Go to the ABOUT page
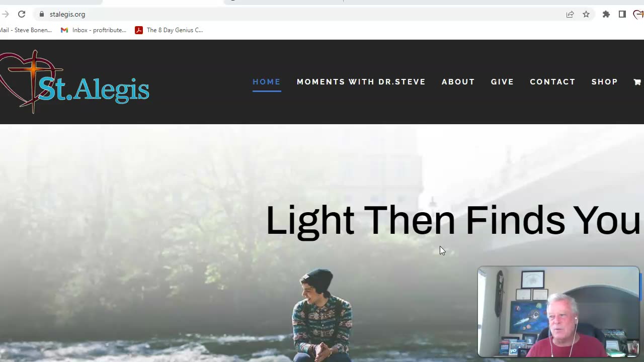 coord(458,82)
